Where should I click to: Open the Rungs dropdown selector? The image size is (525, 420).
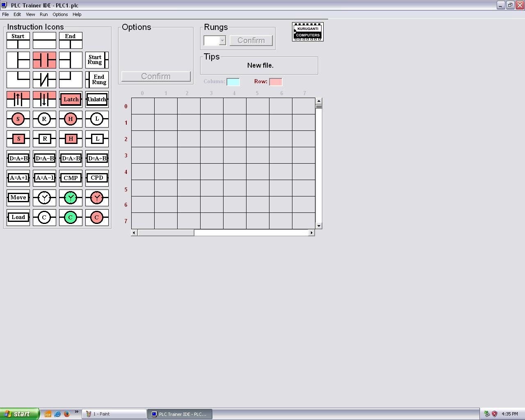(223, 41)
